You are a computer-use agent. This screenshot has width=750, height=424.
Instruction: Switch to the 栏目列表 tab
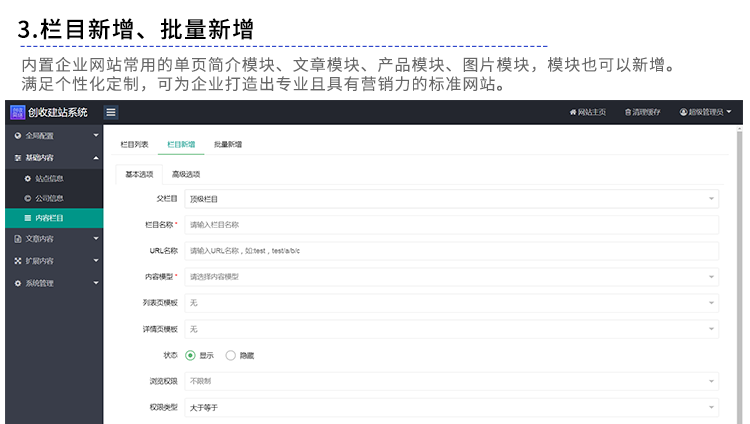click(134, 144)
